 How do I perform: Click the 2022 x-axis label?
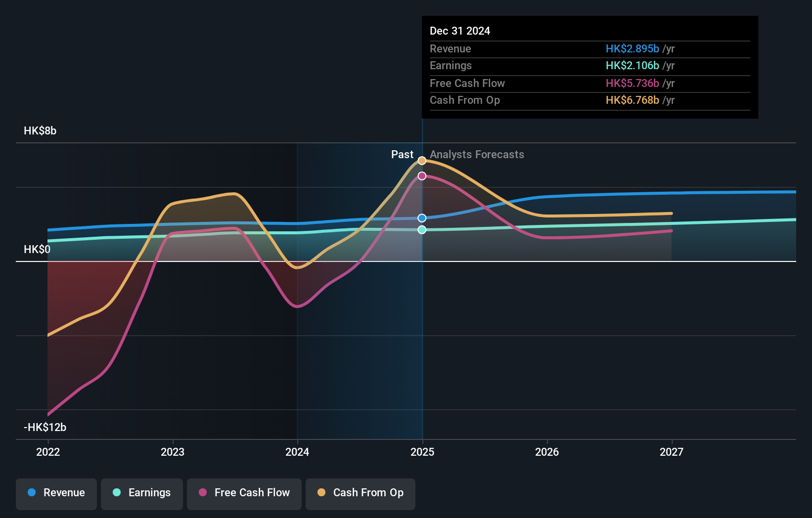pos(48,452)
